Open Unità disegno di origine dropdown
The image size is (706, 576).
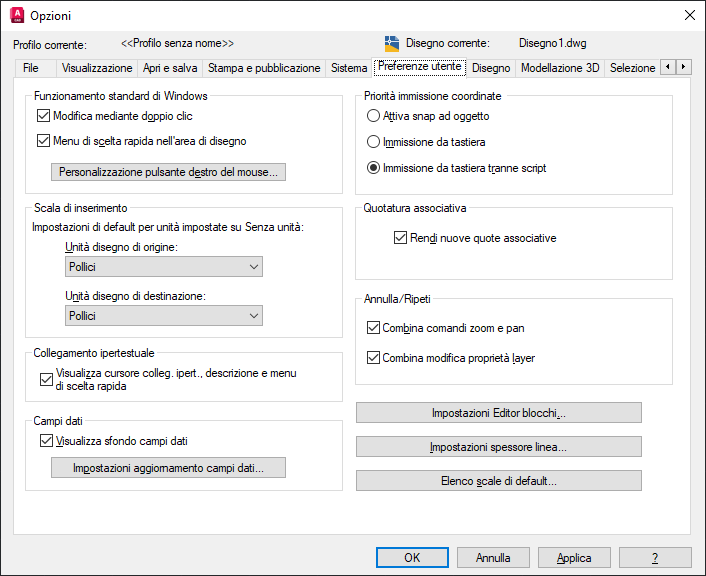pos(163,267)
